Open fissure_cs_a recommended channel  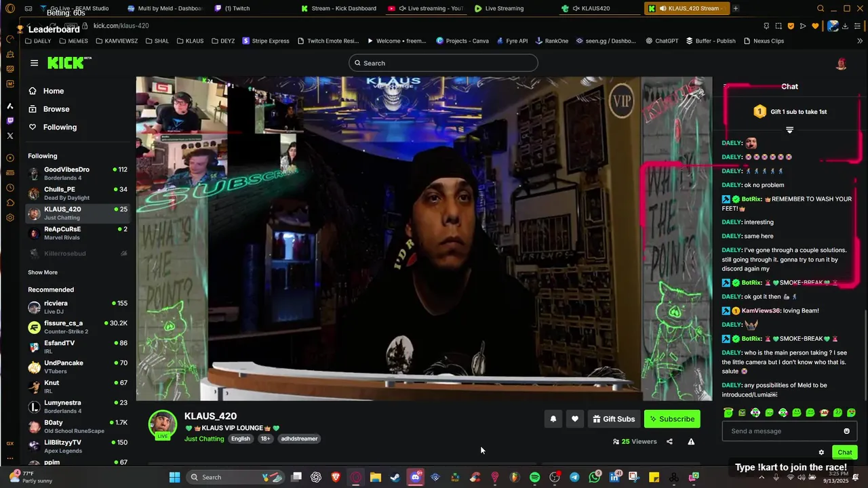coord(77,327)
